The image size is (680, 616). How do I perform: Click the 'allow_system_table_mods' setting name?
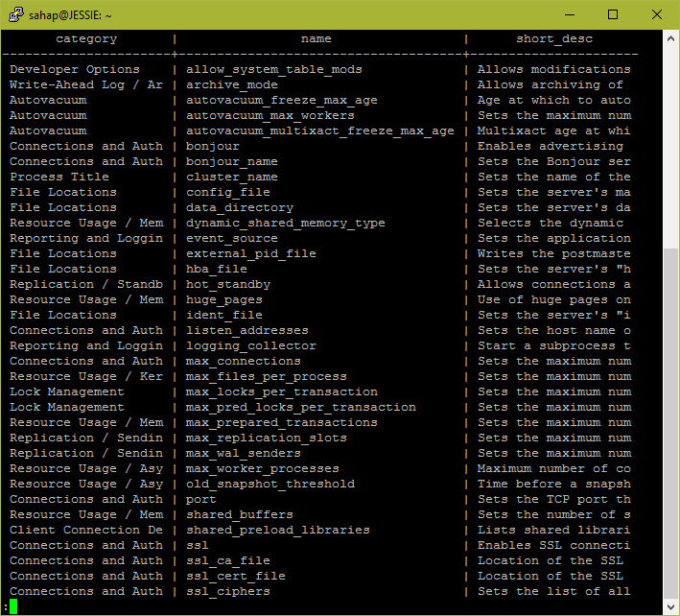coord(274,70)
